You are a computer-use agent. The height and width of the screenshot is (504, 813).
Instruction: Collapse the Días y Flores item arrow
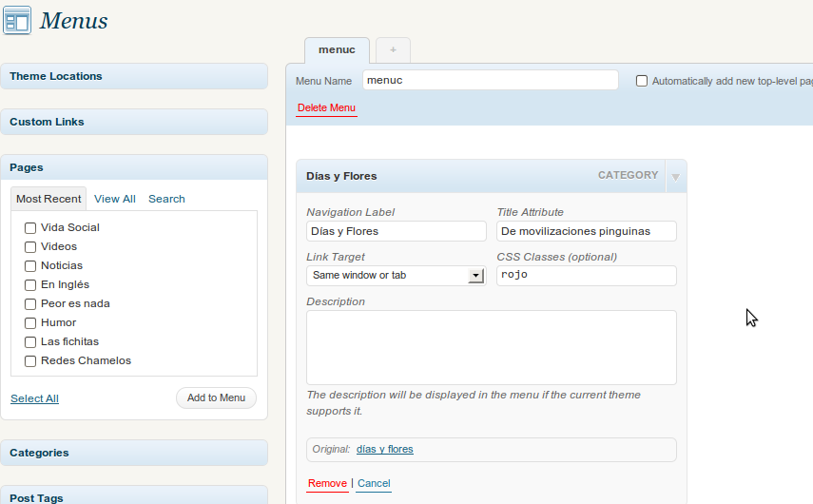tap(675, 177)
